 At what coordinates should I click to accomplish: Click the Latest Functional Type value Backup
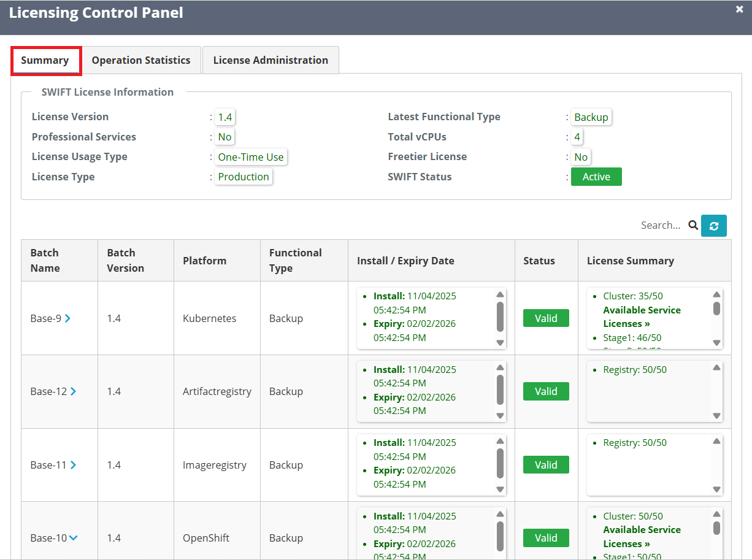591,117
